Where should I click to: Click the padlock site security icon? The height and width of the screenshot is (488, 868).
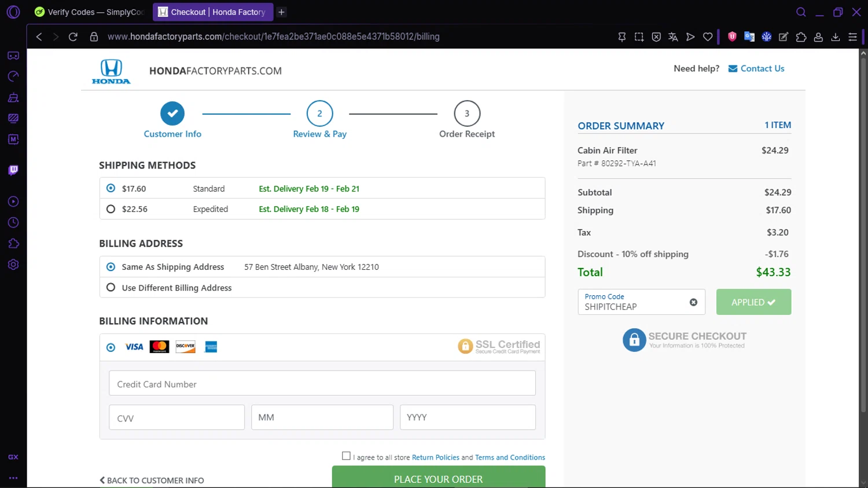click(x=94, y=36)
